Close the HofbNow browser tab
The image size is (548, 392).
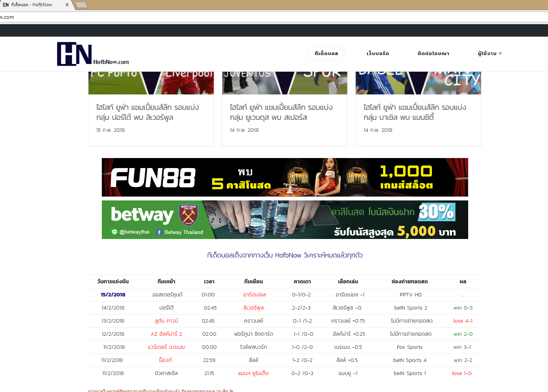tap(67, 5)
